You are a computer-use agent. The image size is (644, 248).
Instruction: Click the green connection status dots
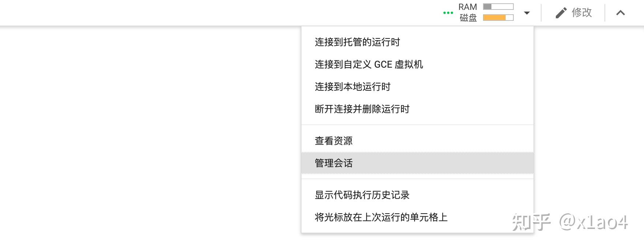pos(448,13)
